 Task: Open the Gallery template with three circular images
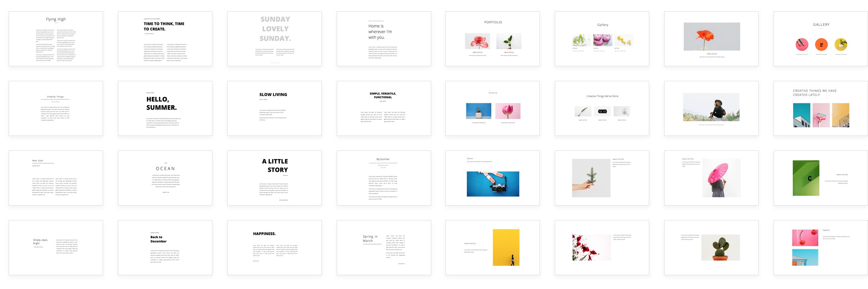click(x=821, y=39)
